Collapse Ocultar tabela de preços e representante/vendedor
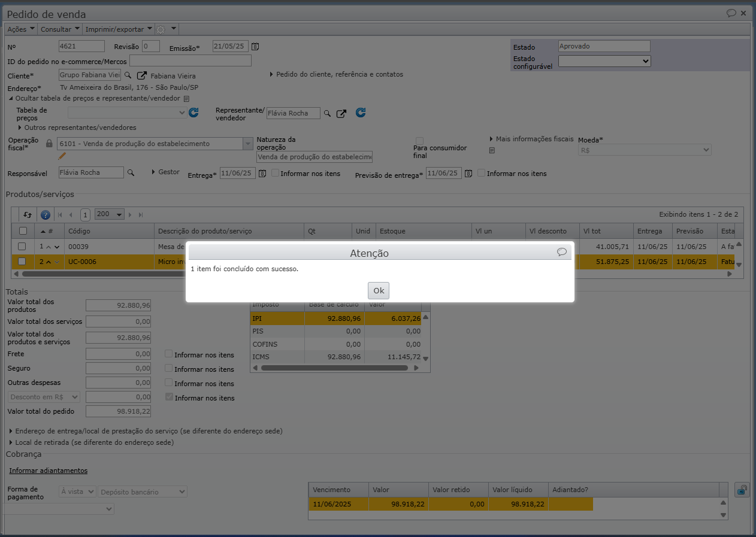756x537 pixels. [94, 98]
